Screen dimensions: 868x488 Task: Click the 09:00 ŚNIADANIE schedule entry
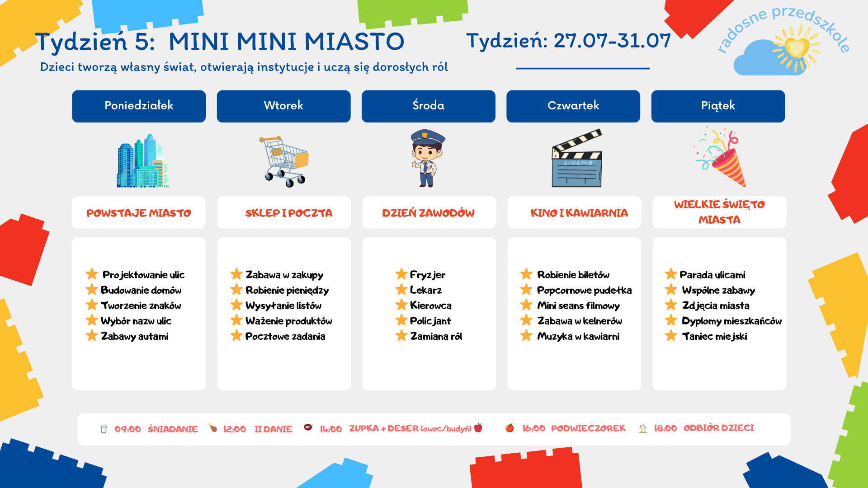click(156, 429)
